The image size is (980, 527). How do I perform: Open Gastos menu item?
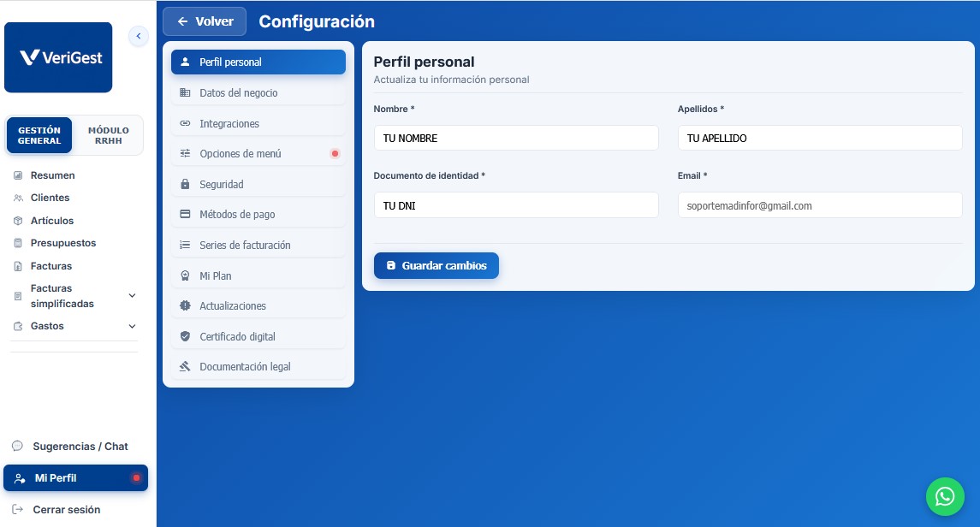74,326
